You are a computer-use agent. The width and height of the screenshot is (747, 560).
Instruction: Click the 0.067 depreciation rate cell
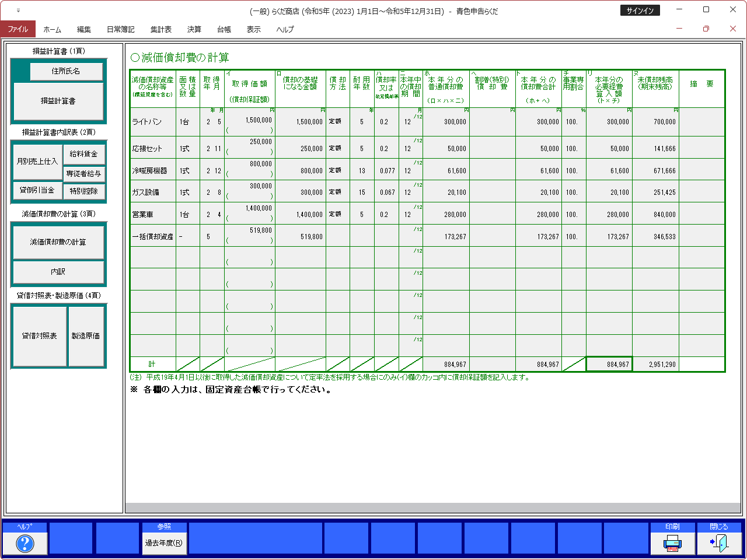[x=386, y=192]
